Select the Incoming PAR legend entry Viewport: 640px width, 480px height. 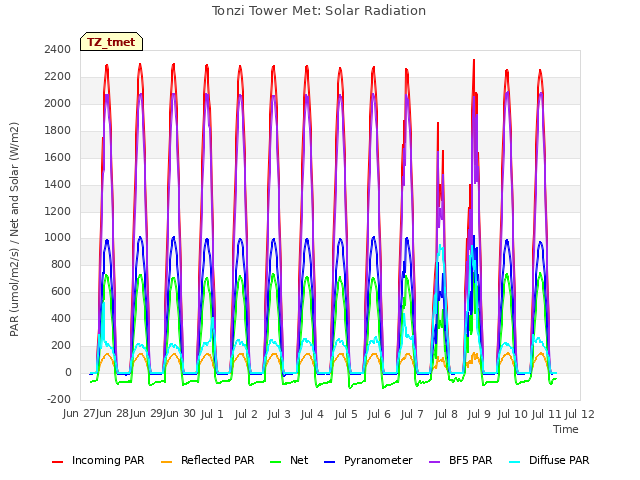pyautogui.click(x=98, y=460)
